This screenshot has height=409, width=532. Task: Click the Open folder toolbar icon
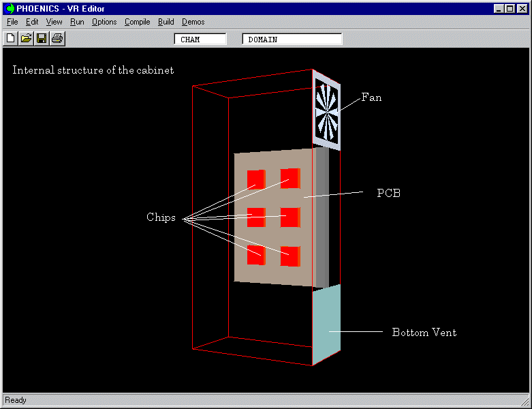point(26,39)
